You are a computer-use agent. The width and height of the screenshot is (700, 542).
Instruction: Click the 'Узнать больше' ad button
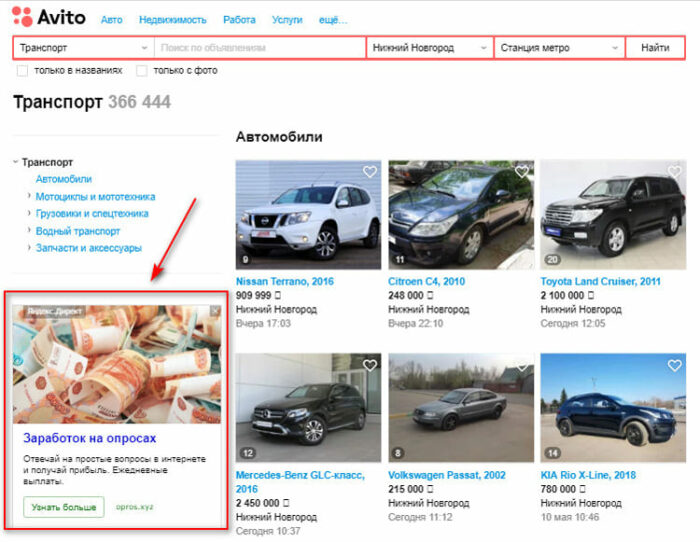click(x=64, y=507)
